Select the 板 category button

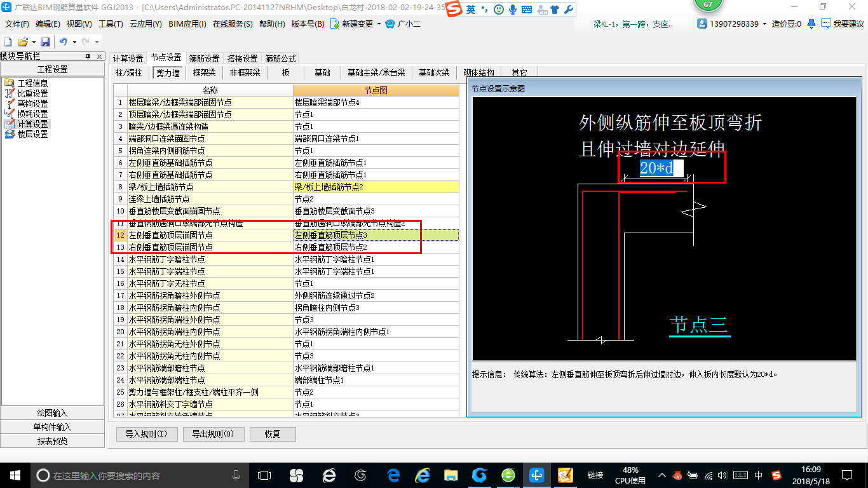click(286, 72)
